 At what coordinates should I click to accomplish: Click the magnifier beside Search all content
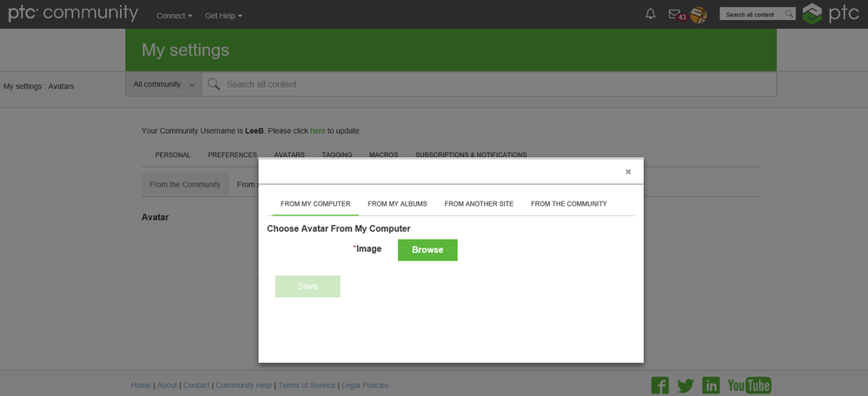pyautogui.click(x=213, y=84)
